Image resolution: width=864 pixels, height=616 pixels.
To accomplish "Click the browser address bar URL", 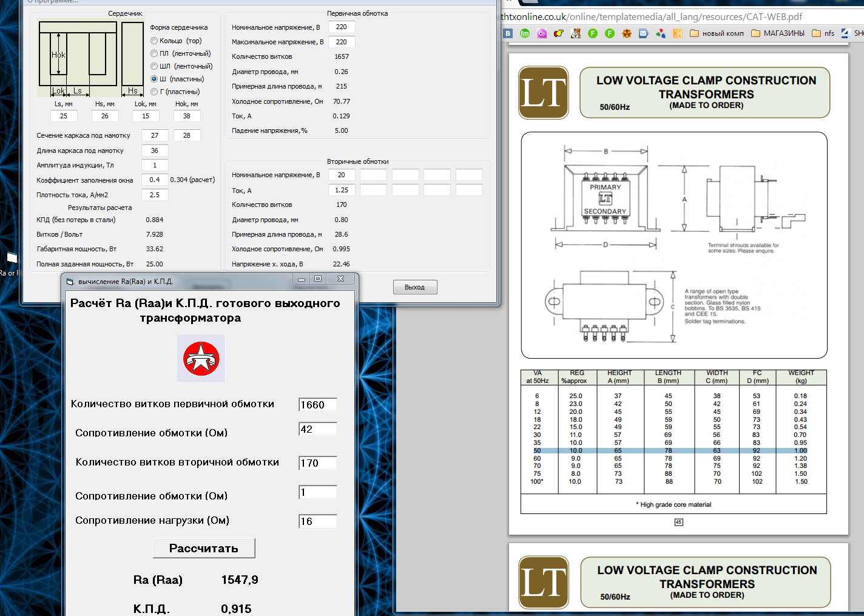I will pos(652,16).
